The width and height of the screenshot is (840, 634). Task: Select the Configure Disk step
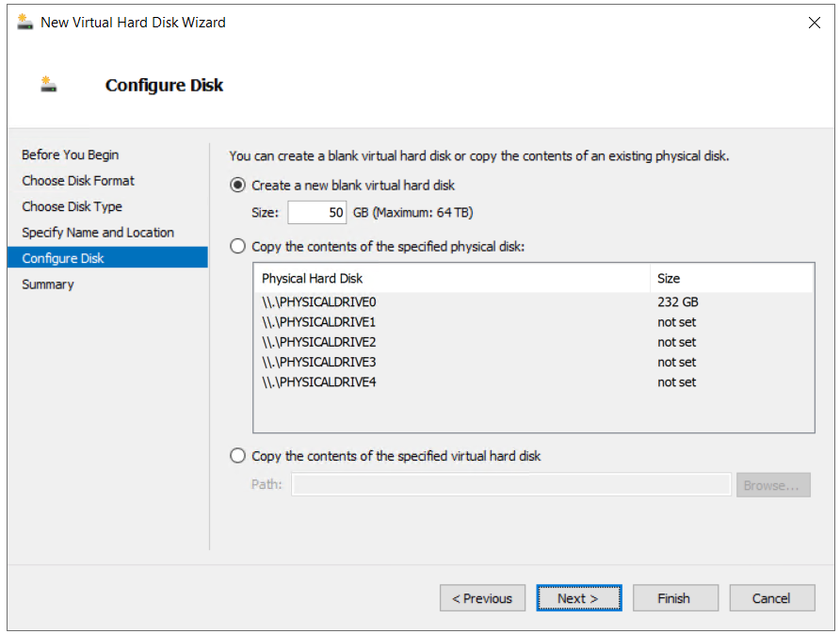click(x=63, y=258)
